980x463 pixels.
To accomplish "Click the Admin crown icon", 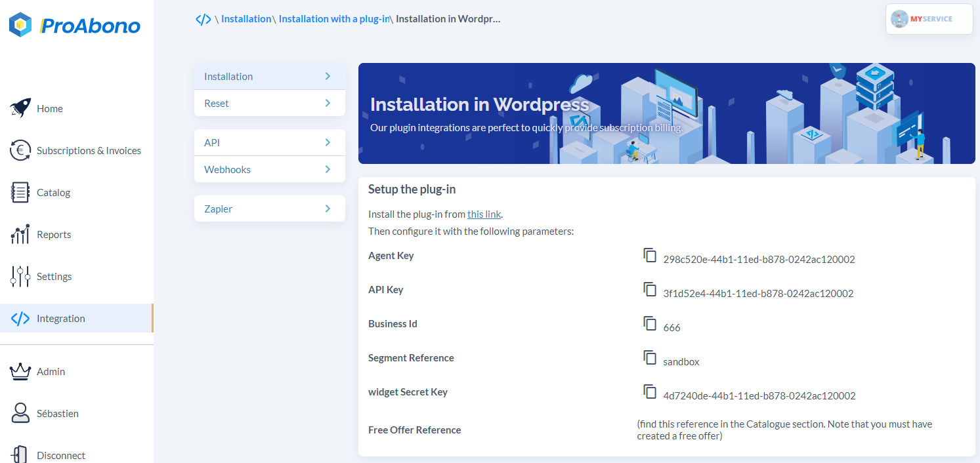I will [x=20, y=371].
